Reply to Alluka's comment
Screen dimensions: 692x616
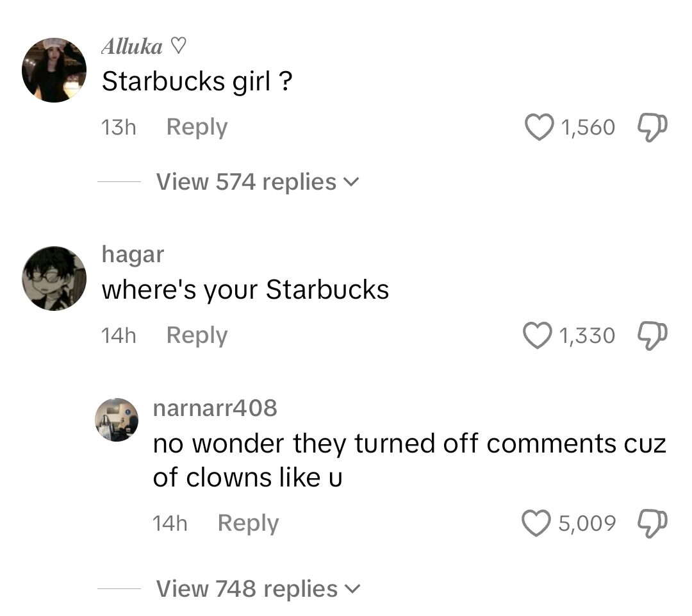196,126
